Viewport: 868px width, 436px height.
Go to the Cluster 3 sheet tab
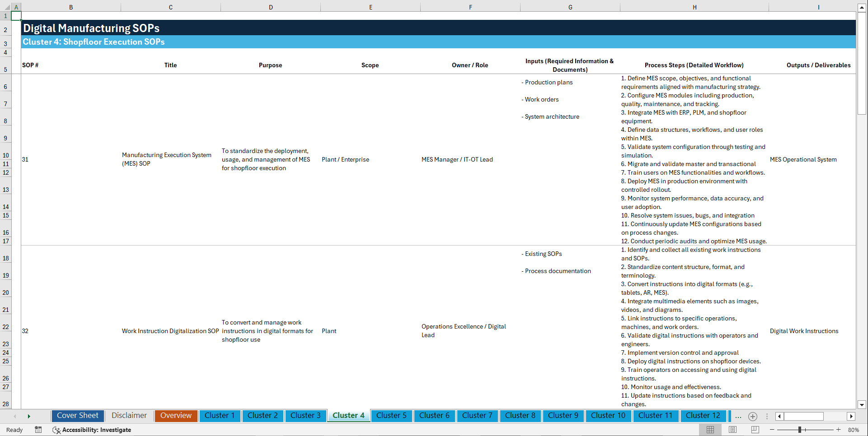[305, 416]
